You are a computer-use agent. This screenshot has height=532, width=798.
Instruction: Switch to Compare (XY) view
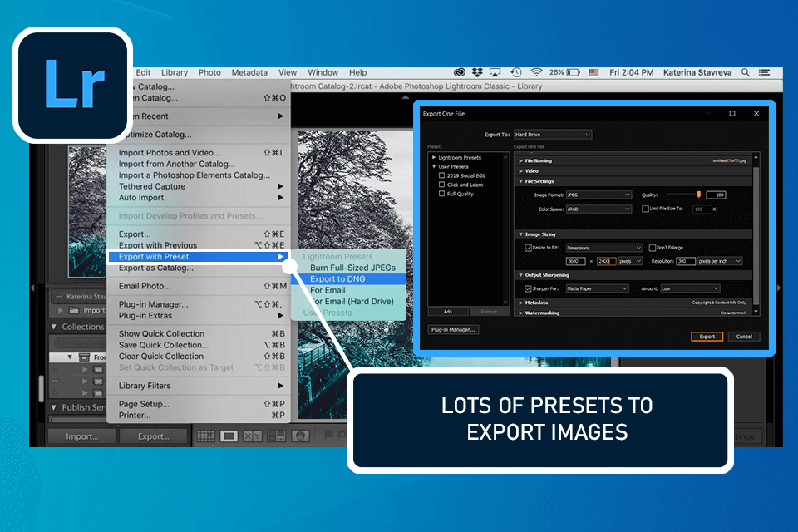(253, 436)
